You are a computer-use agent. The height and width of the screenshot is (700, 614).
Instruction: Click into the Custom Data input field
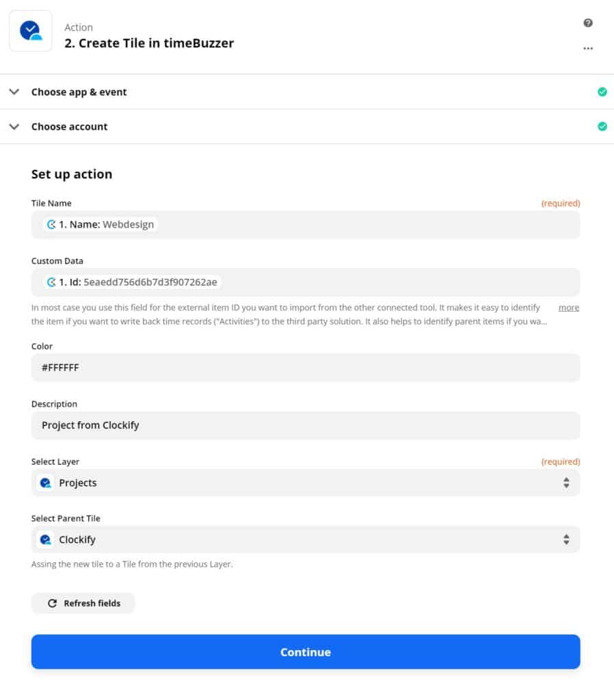(397, 282)
